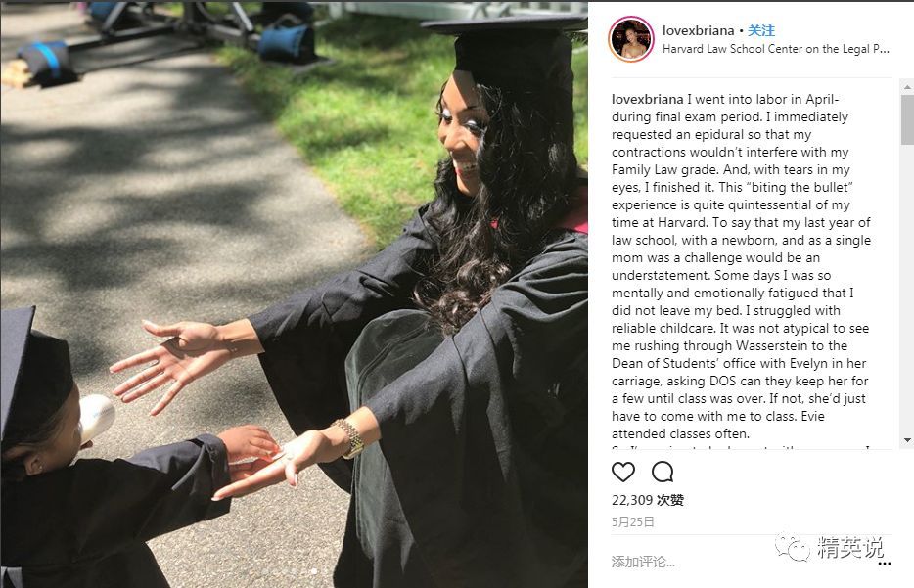Open comments via speech bubble icon
This screenshot has height=588, width=914.
pos(663,472)
